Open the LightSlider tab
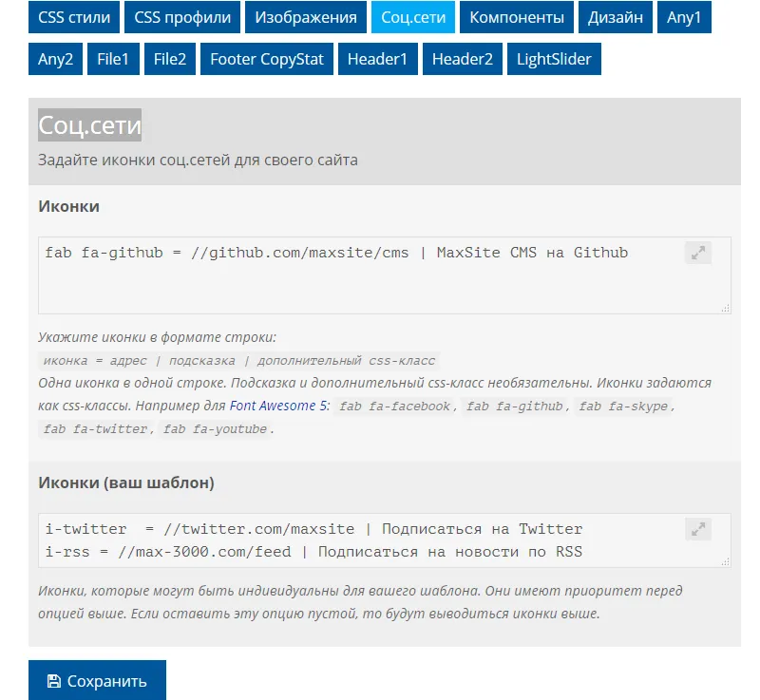This screenshot has width=760, height=700. (x=553, y=58)
